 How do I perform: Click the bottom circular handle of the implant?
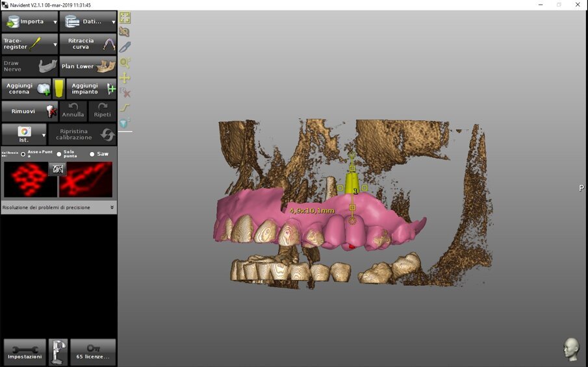tap(352, 221)
